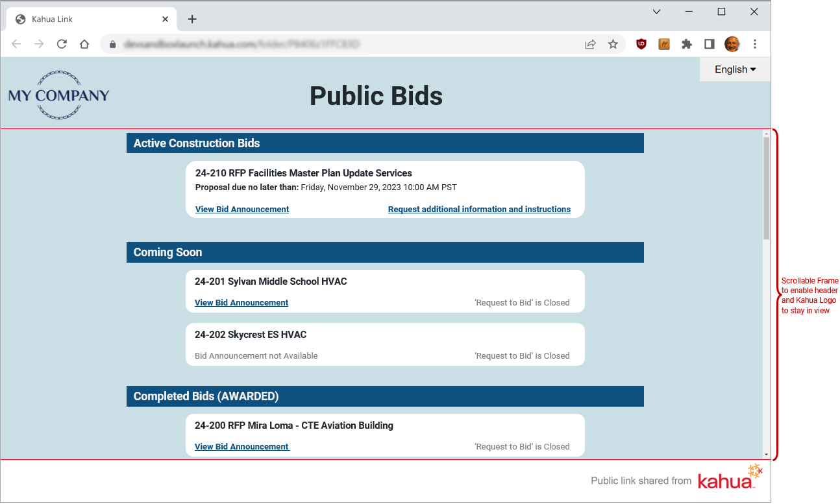
Task: Open the tab search chevron
Action: point(656,12)
